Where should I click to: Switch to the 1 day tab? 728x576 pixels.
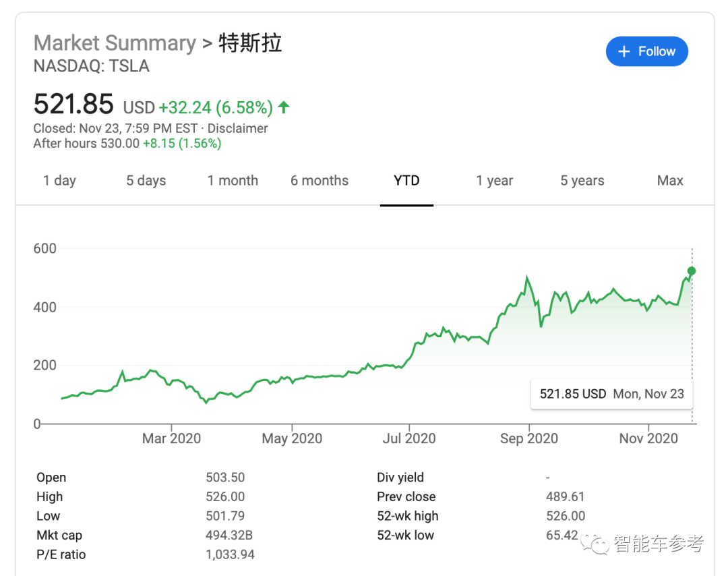click(x=59, y=180)
